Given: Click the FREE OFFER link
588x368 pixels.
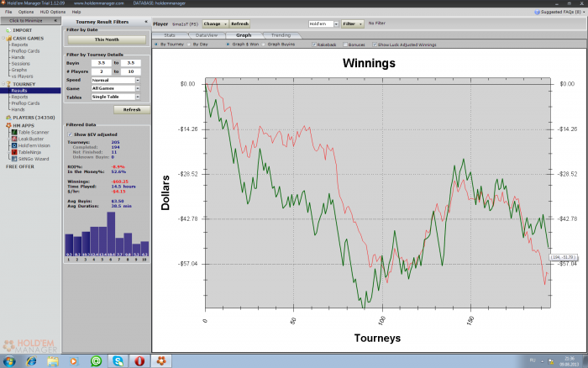Looking at the screenshot, I should pyautogui.click(x=20, y=166).
